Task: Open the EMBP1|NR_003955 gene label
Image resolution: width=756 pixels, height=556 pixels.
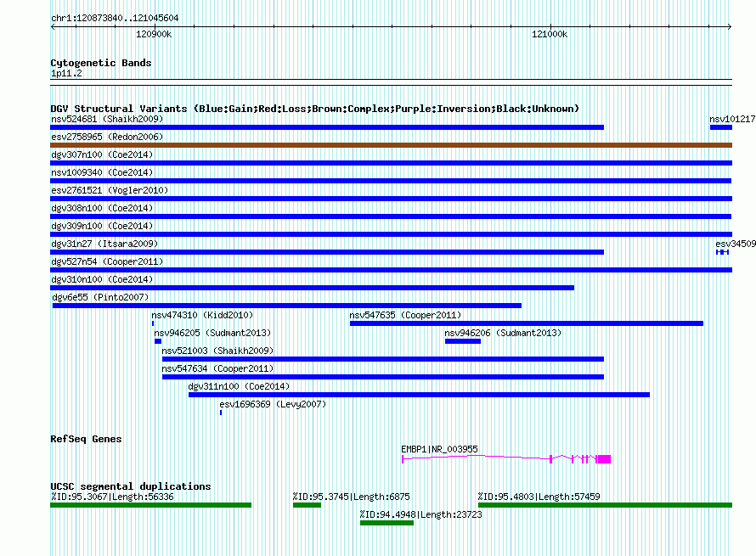Action: pyautogui.click(x=439, y=449)
